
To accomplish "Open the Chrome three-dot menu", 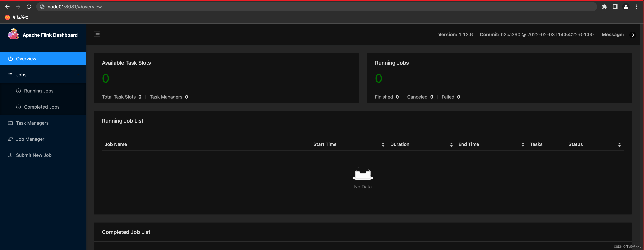I will (636, 7).
